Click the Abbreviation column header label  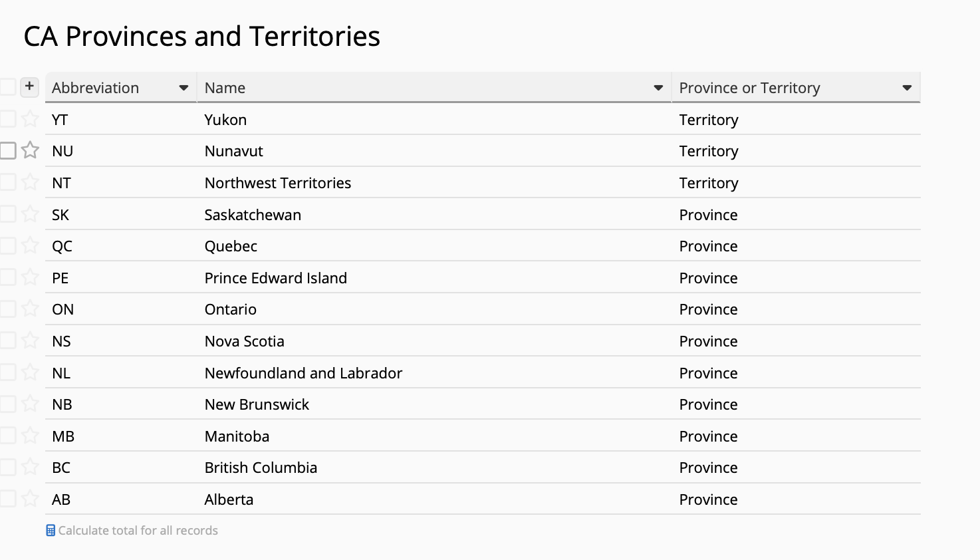[x=96, y=88]
